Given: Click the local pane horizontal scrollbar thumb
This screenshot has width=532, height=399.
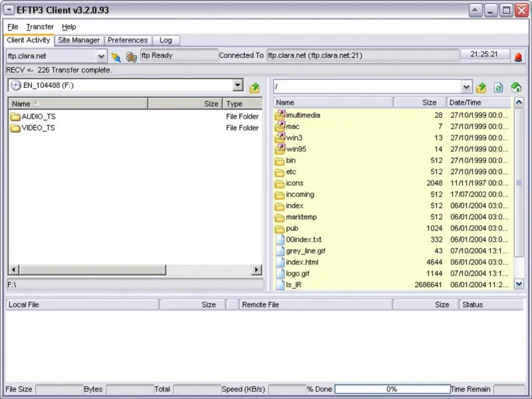Looking at the screenshot, I should (x=92, y=270).
